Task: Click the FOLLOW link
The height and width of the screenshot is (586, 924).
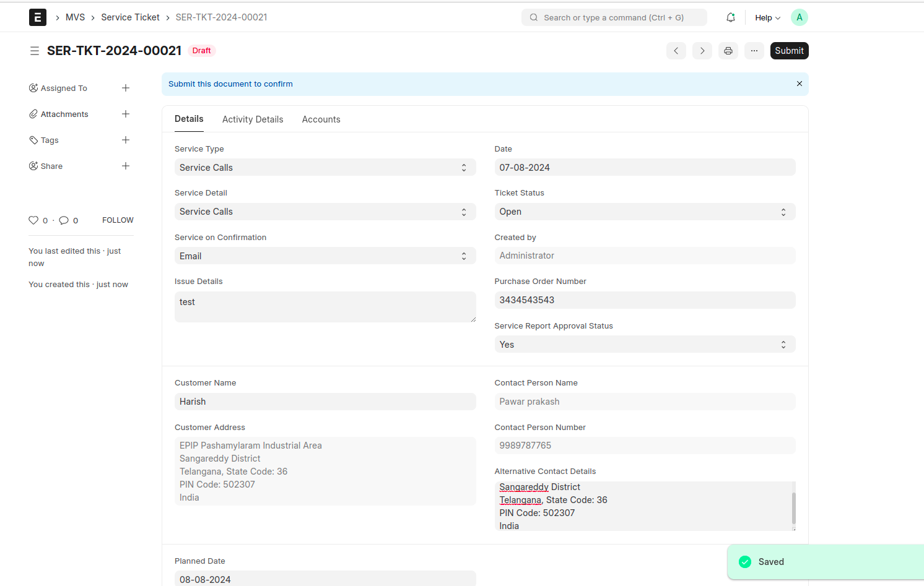Action: 118,220
